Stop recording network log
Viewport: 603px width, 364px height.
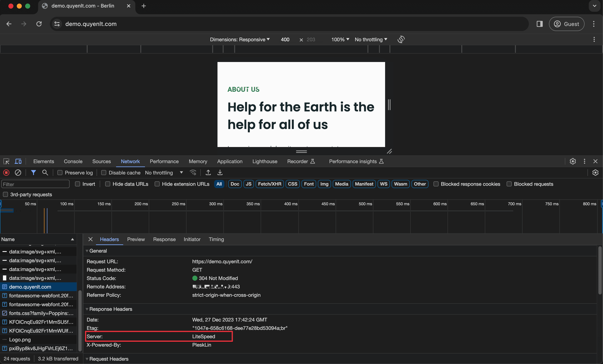click(6, 173)
